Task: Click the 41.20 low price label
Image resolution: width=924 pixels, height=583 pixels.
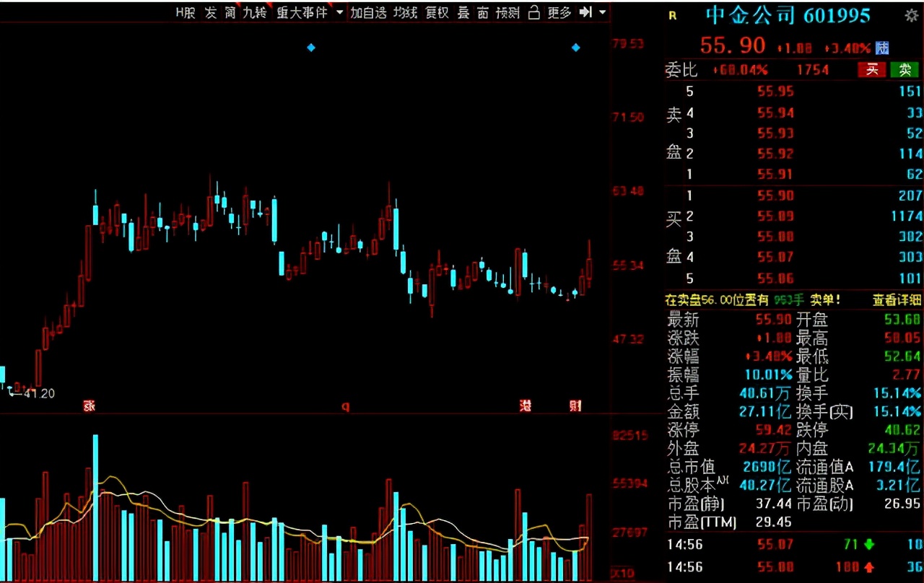Action: (x=39, y=394)
